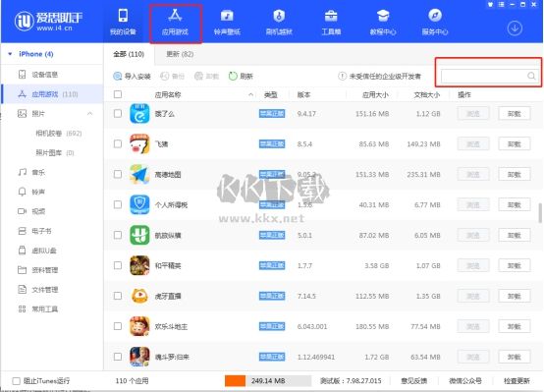Click the 虎牙直播 app icon

point(139,296)
